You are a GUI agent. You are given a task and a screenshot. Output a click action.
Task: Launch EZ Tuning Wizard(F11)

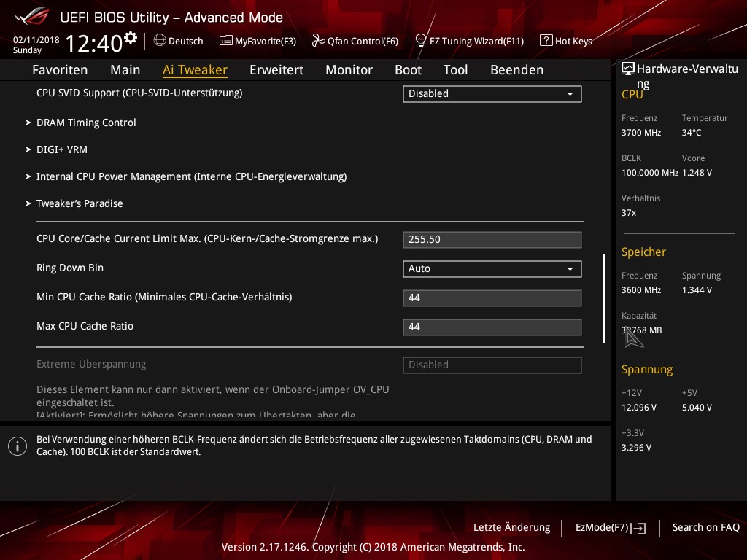click(470, 41)
